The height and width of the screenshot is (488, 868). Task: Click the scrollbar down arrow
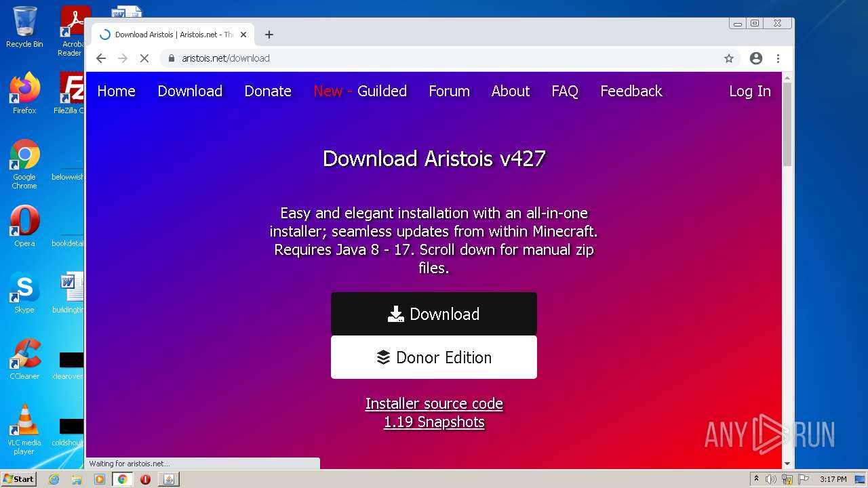787,464
